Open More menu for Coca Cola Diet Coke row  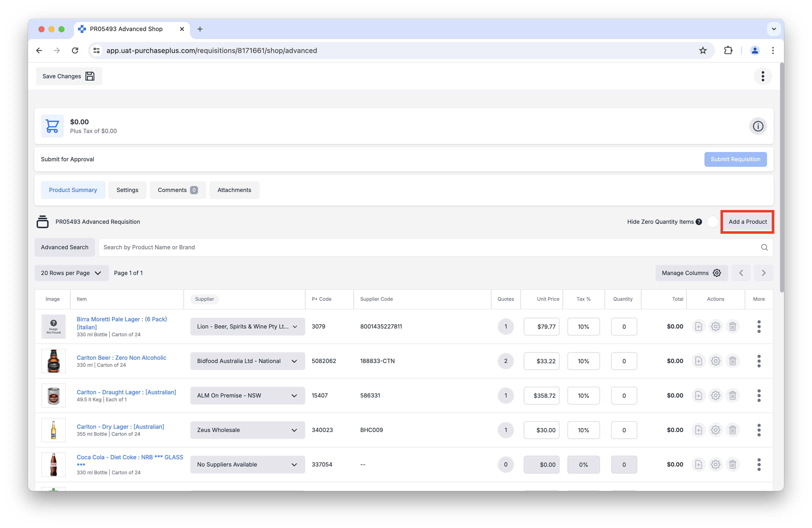(x=759, y=464)
